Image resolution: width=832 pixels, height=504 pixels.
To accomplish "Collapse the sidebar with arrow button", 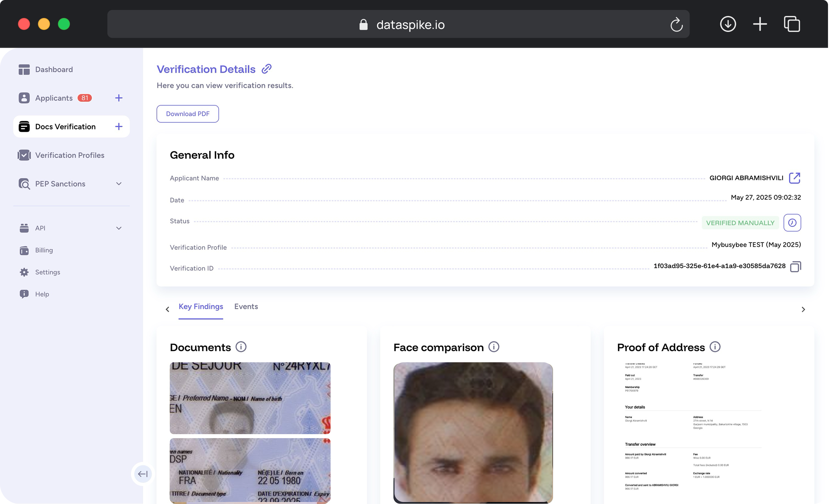I will [x=143, y=474].
